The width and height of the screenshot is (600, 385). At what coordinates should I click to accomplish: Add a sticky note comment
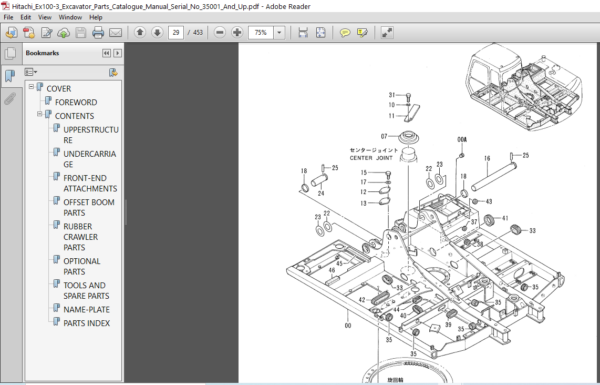point(345,33)
